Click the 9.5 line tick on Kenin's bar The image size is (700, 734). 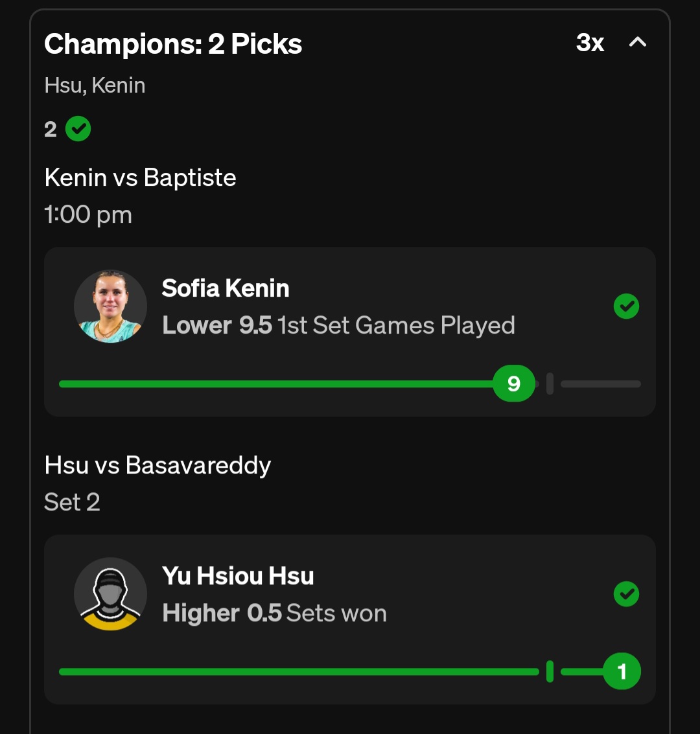pyautogui.click(x=550, y=384)
